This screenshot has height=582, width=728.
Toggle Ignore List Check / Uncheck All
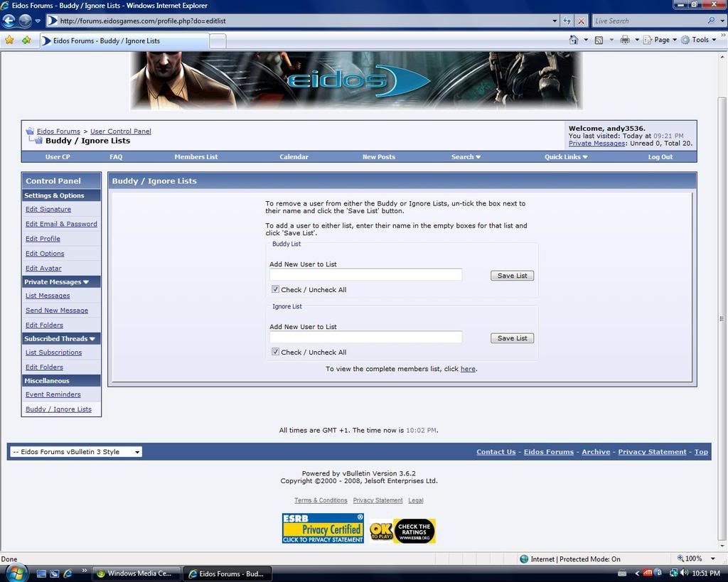(275, 352)
